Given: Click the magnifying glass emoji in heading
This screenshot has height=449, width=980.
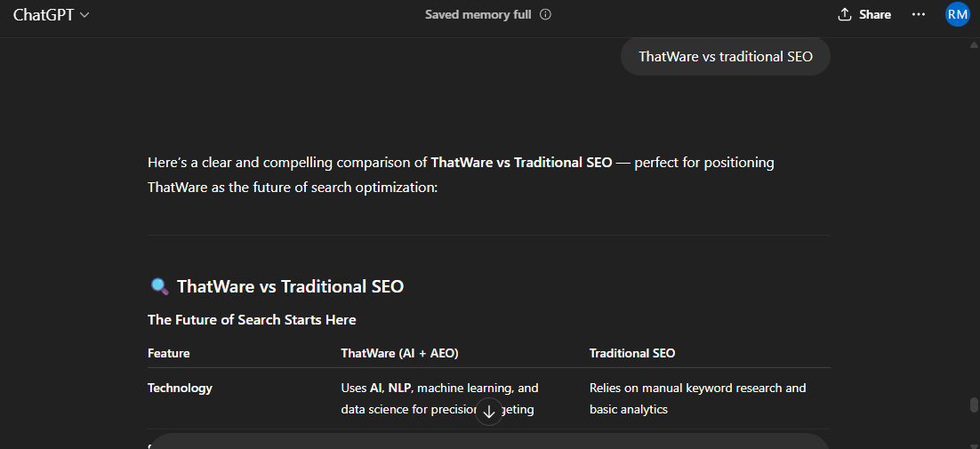Looking at the screenshot, I should click(x=160, y=286).
